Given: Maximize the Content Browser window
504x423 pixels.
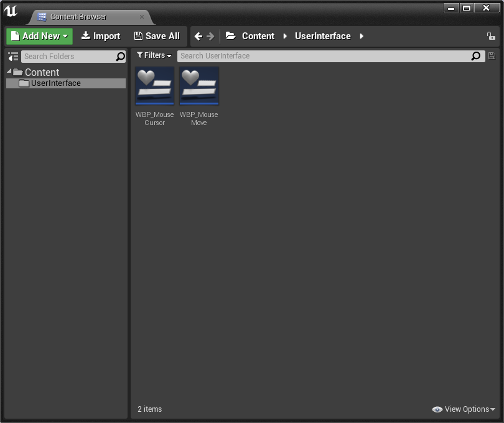Looking at the screenshot, I should click(467, 7).
